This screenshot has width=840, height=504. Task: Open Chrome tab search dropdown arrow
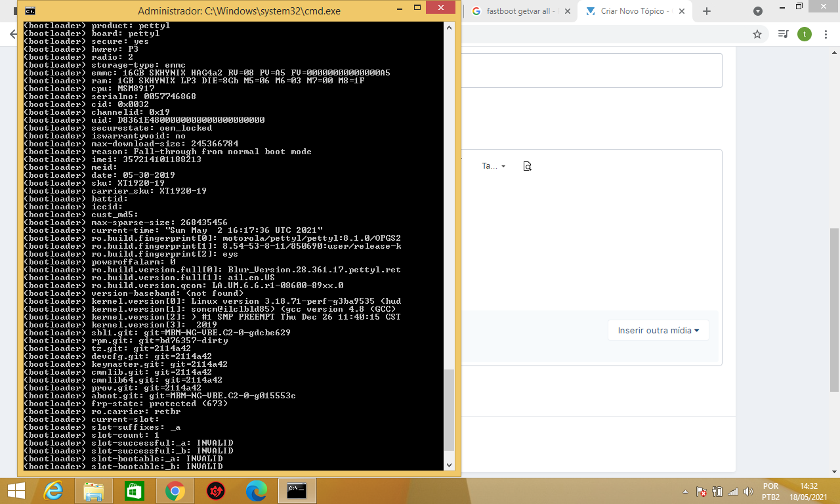[758, 11]
